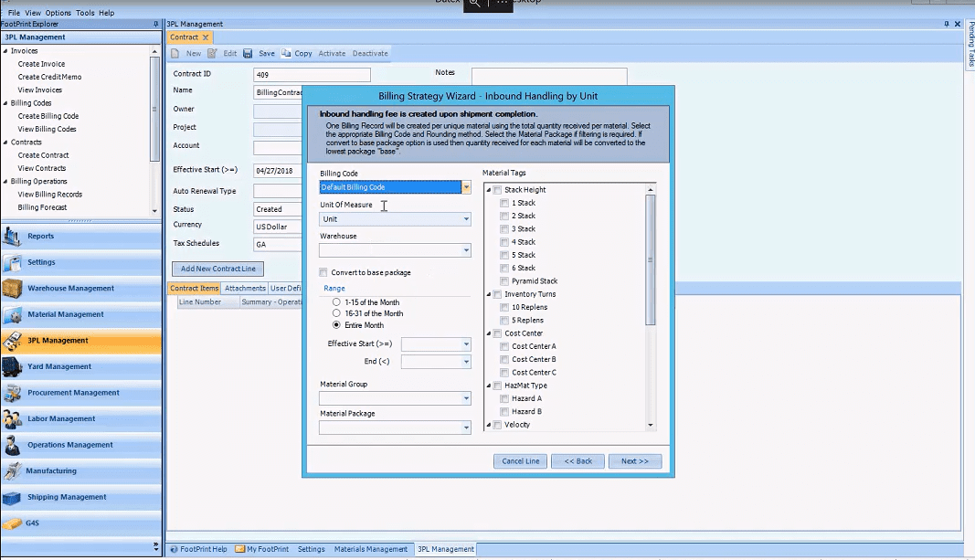Check the Stack Height tag group

point(497,190)
